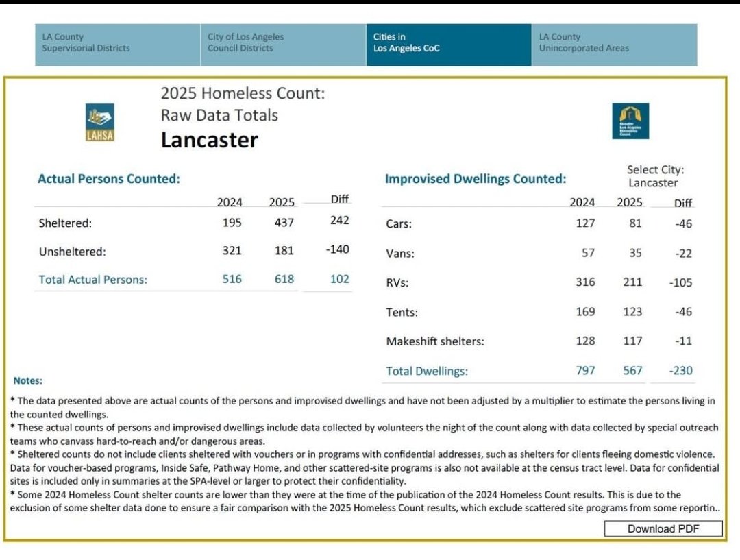Click the Lancaster city title

coord(209,141)
